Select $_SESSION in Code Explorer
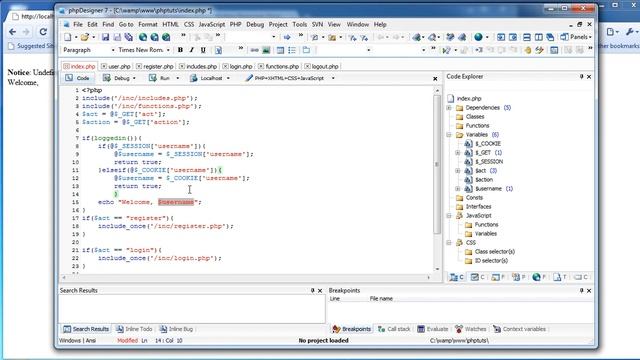Image resolution: width=640 pixels, height=360 pixels. pyautogui.click(x=489, y=162)
